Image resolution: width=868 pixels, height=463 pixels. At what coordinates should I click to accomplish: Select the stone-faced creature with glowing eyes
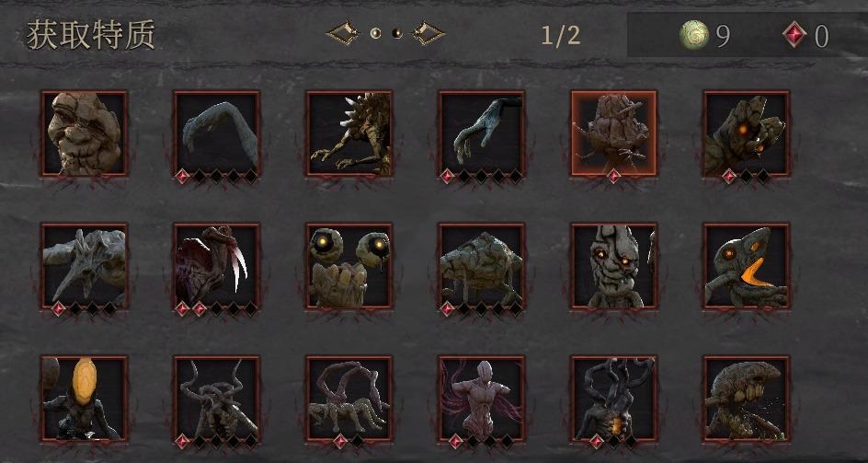coord(614,266)
